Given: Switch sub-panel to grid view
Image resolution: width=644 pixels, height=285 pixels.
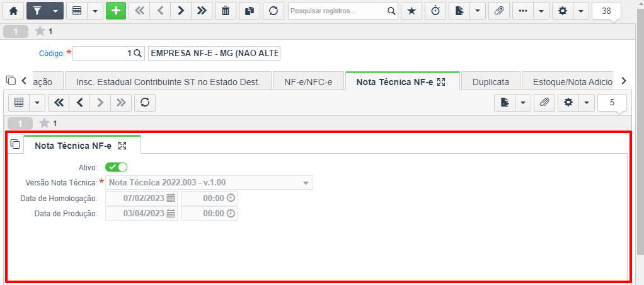Looking at the screenshot, I should (18, 103).
